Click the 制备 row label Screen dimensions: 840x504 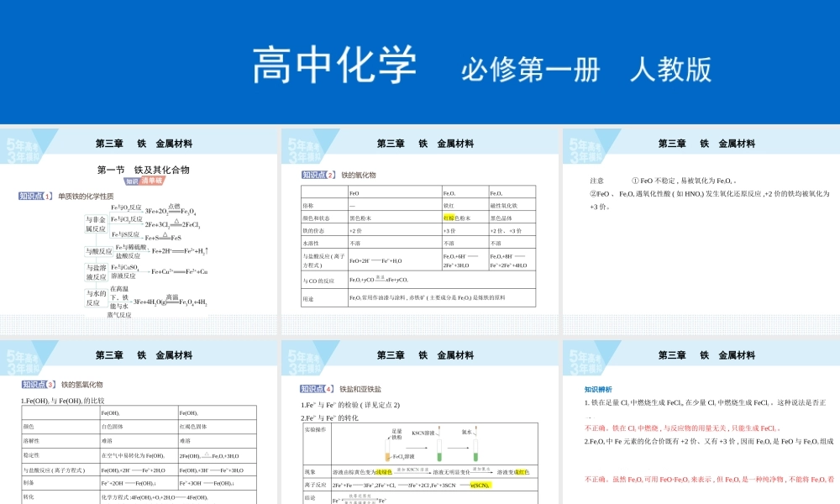click(29, 482)
